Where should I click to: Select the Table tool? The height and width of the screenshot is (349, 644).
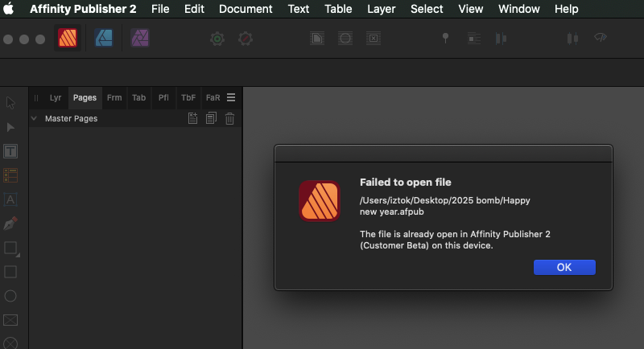(10, 175)
